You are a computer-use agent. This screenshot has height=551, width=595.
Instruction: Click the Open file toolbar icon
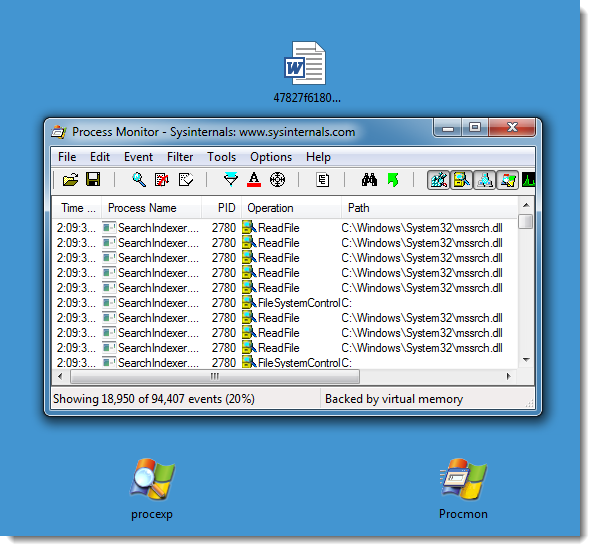(x=70, y=179)
